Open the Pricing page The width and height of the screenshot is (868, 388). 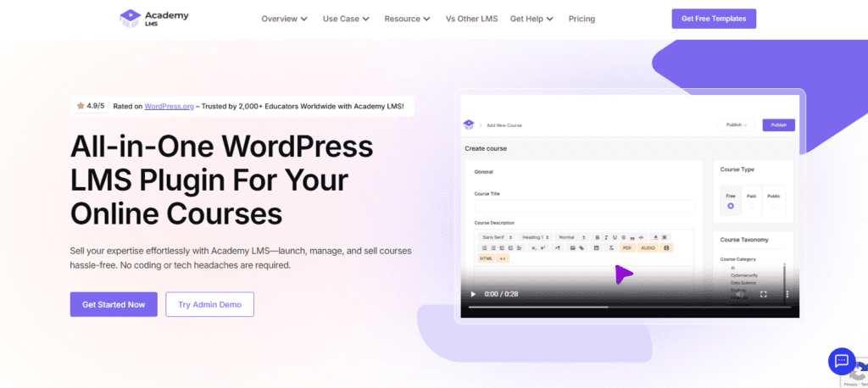[x=581, y=19]
